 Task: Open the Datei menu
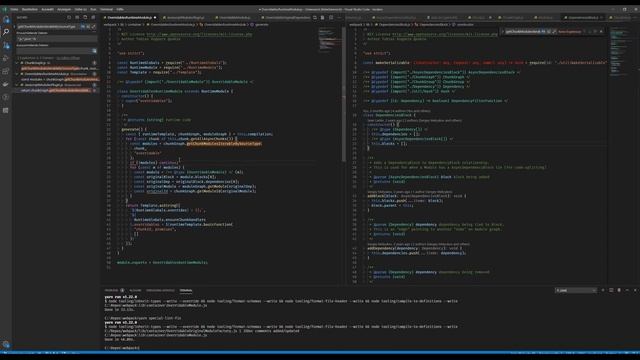(x=14, y=9)
